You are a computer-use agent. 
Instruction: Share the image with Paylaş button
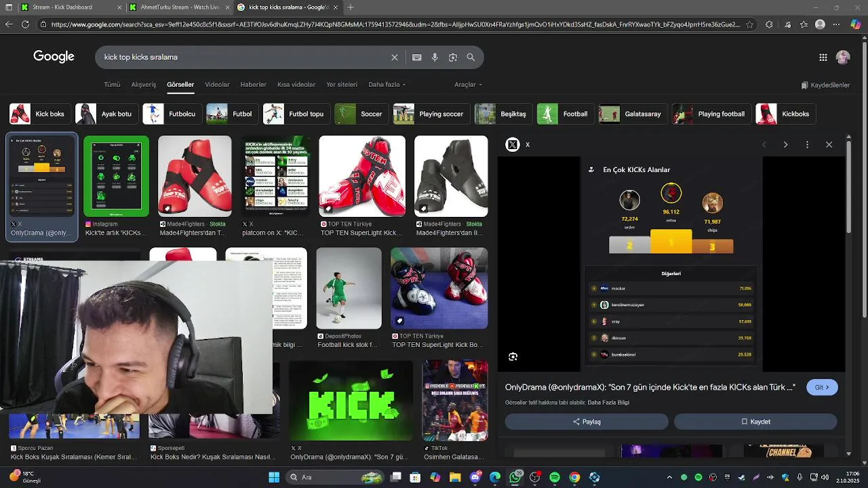pyautogui.click(x=587, y=422)
